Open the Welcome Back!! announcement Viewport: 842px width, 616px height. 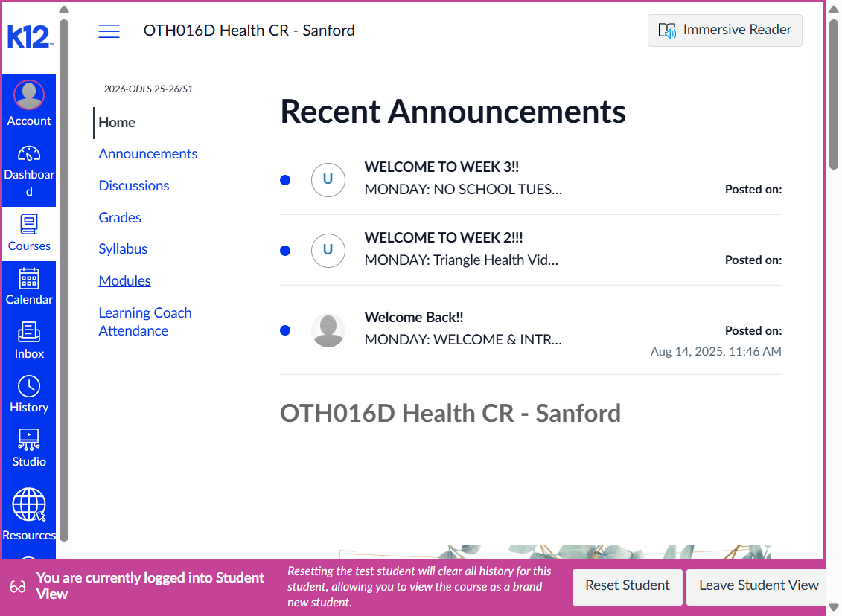(413, 317)
